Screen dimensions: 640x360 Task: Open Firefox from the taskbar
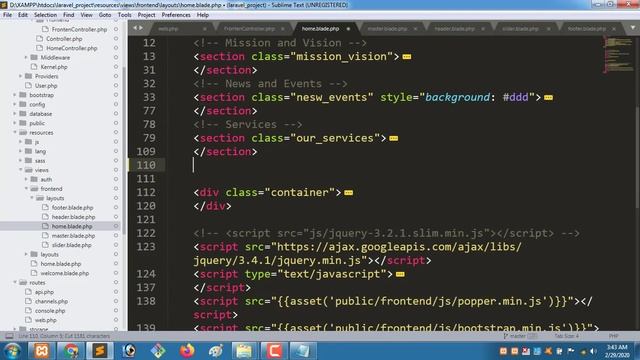point(187,351)
